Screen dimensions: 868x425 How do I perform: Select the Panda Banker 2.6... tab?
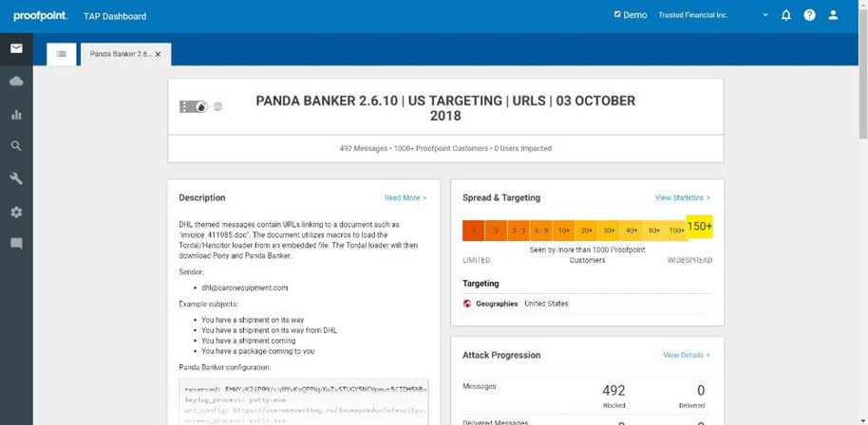click(x=120, y=54)
